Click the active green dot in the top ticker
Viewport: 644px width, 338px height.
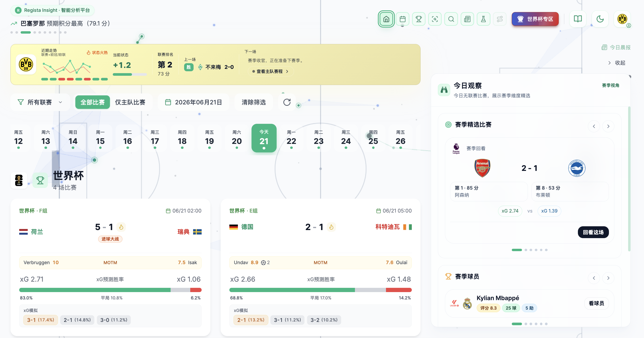[26, 32]
